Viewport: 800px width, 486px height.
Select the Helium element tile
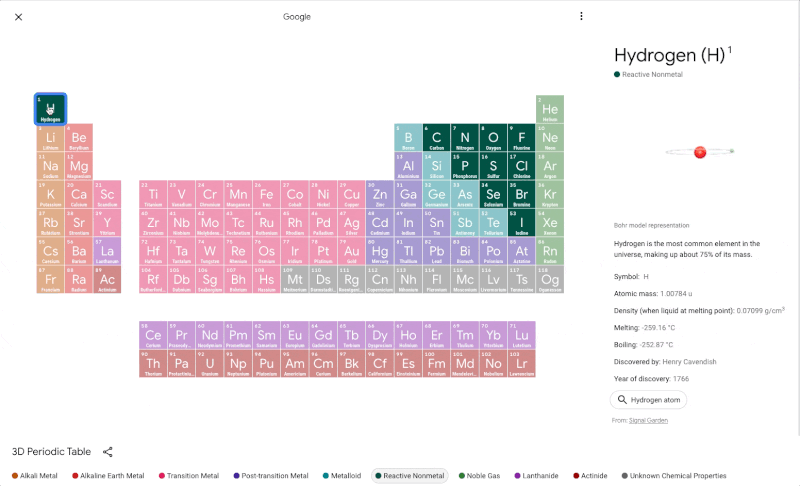550,109
